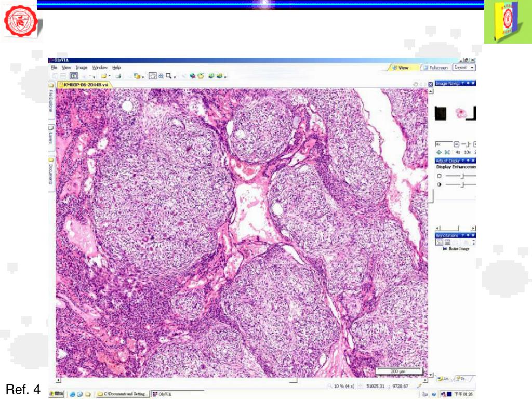Click the black label thumbnail in Image Navigator
The width and height of the screenshot is (532, 399).
click(x=441, y=113)
